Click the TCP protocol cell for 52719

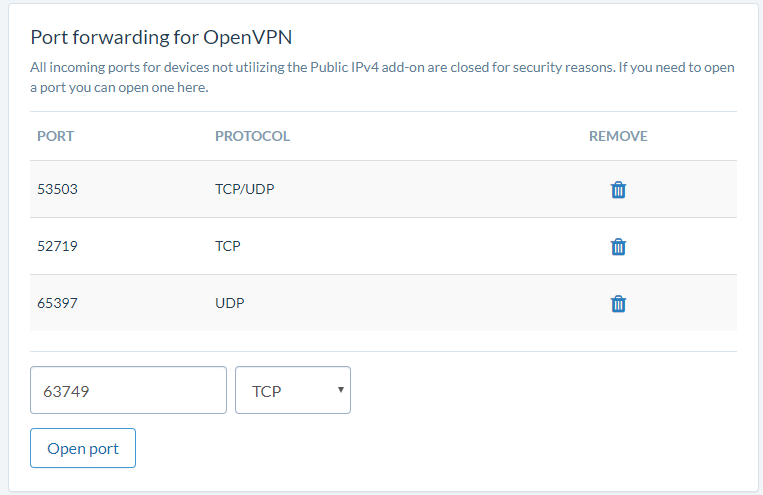tap(228, 246)
